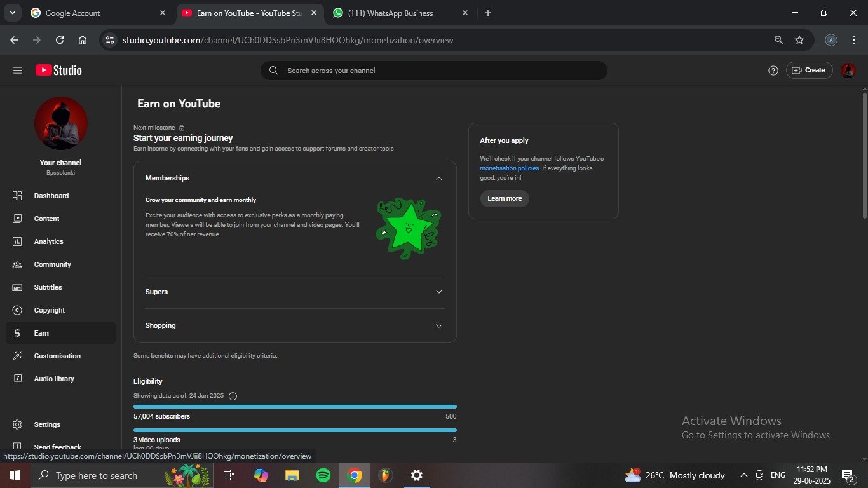Screen dimensions: 868x488
Task: Open a new browser tab
Action: [x=487, y=13]
